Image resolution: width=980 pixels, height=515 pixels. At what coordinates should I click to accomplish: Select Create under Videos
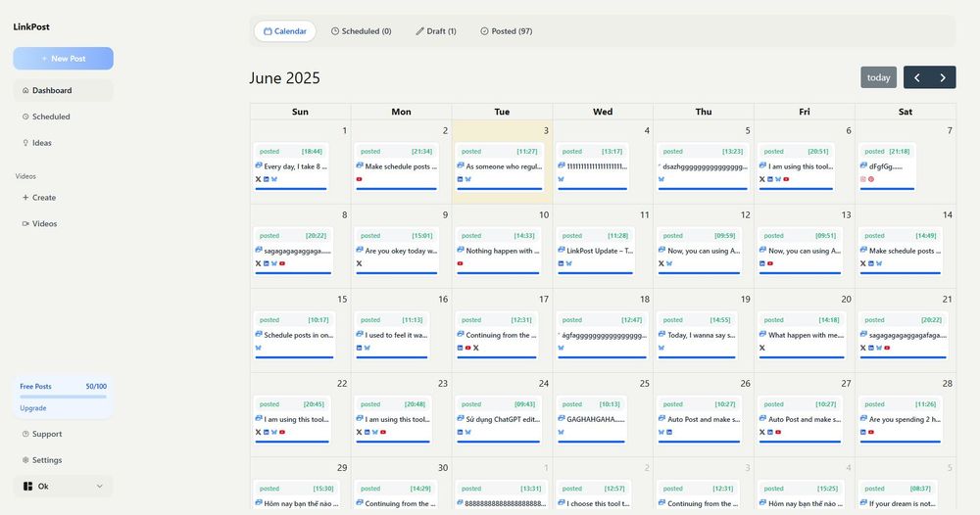[63, 197]
